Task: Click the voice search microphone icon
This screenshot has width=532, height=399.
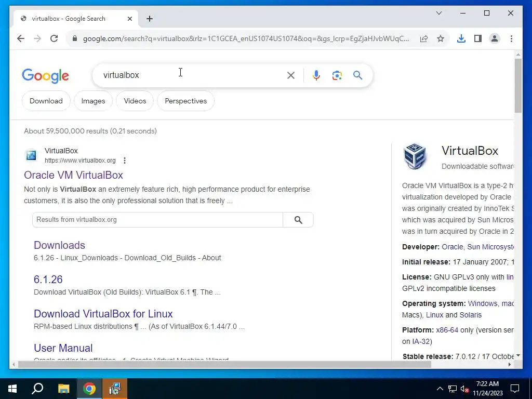Action: pyautogui.click(x=316, y=75)
